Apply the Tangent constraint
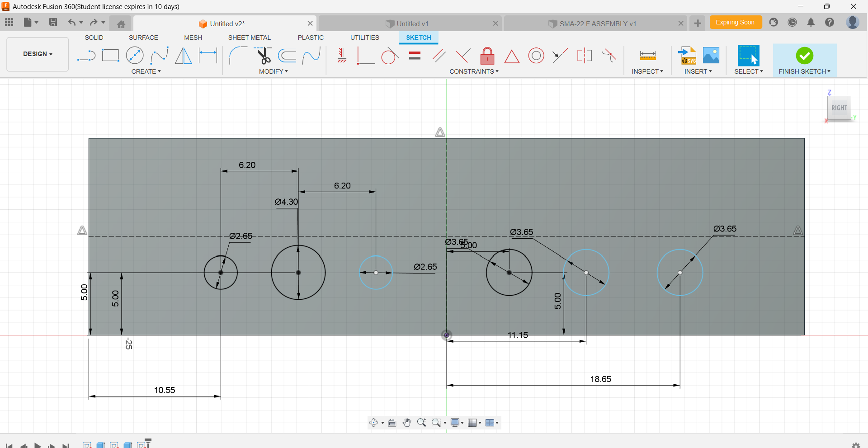The width and height of the screenshot is (868, 448). [390, 56]
